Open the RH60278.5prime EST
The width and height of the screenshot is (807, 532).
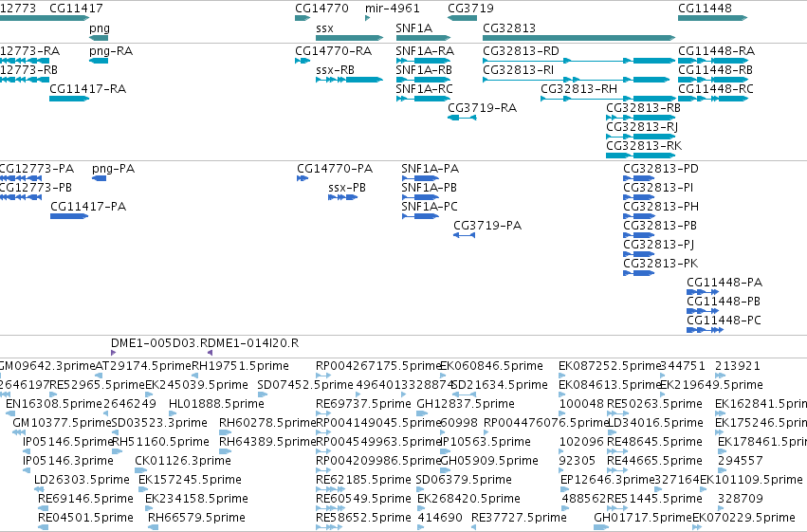226,432
